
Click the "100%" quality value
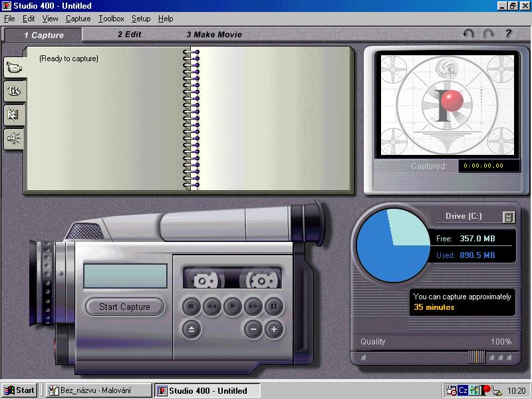click(x=501, y=342)
